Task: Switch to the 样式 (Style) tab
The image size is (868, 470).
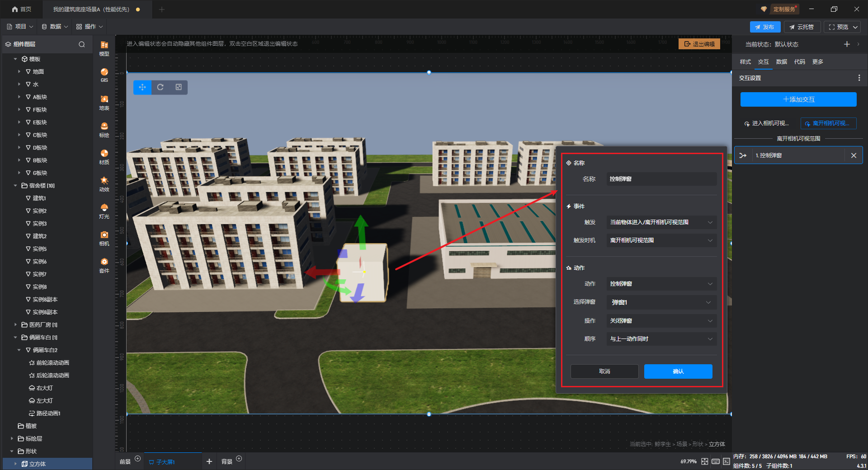Action: 745,62
